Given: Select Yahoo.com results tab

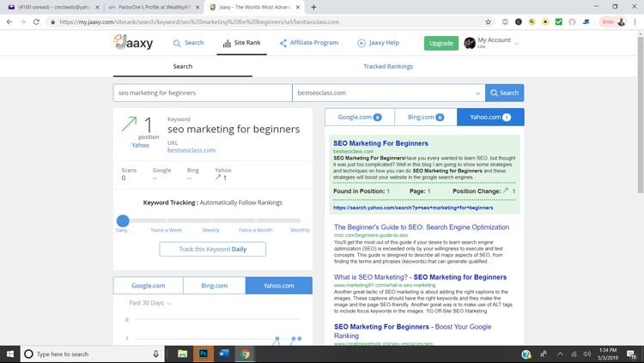Looking at the screenshot, I should 490,117.
